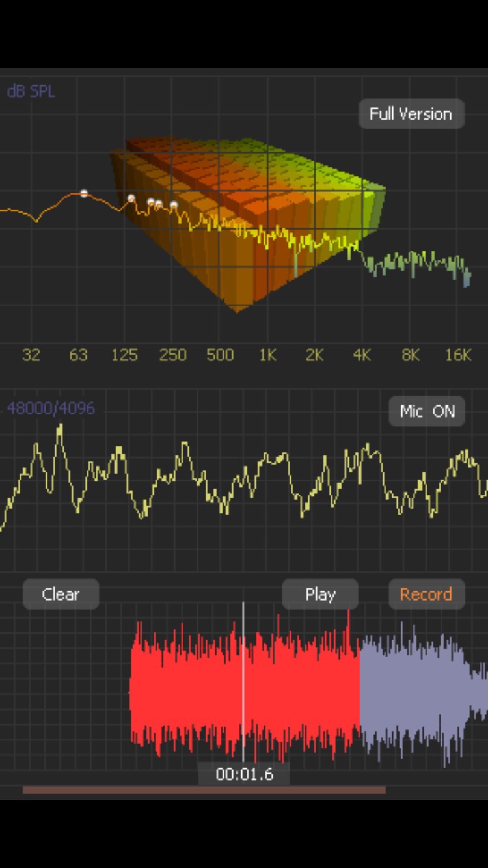Toggle the orange Record button
The image size is (488, 868).
(426, 594)
